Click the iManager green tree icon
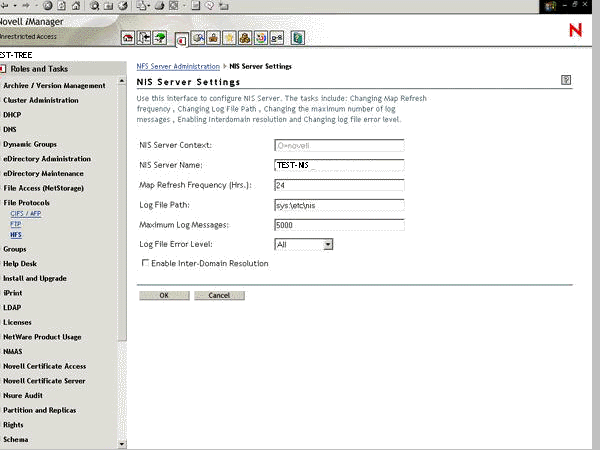Image resolution: width=600 pixels, height=450 pixels. click(x=160, y=38)
